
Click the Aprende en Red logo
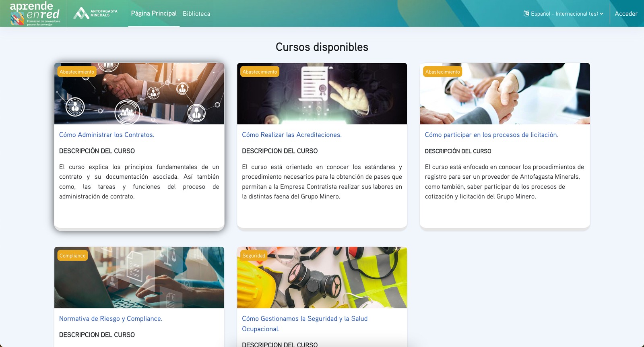pyautogui.click(x=35, y=13)
